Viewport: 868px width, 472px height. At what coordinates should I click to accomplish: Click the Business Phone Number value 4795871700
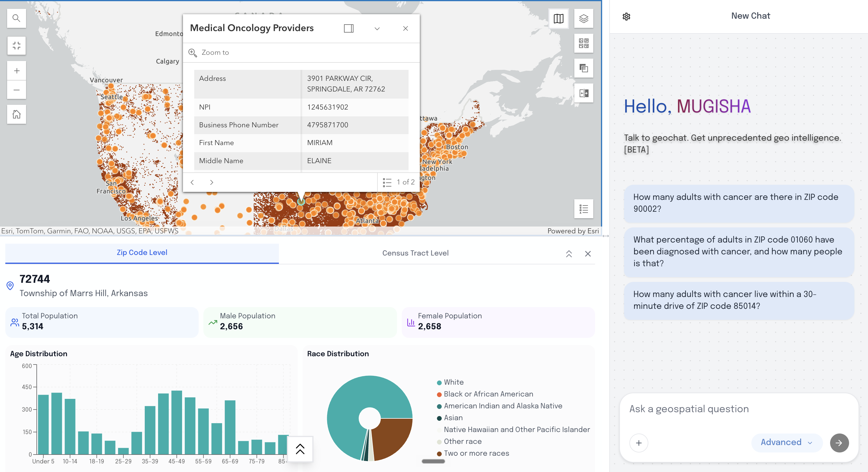[x=327, y=125]
